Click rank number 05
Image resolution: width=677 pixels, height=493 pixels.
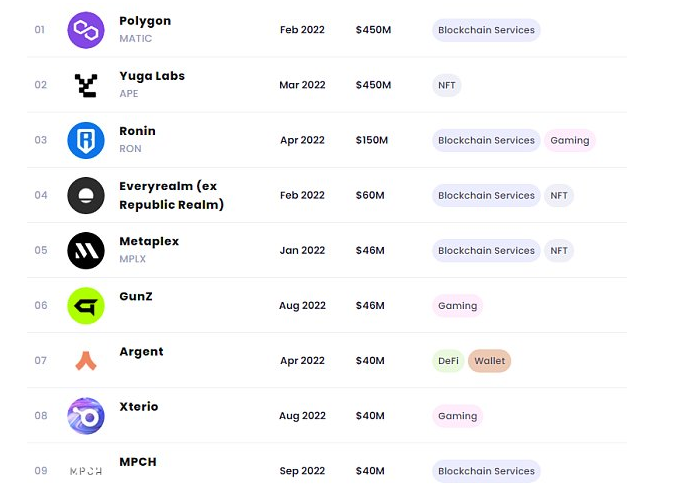click(41, 250)
